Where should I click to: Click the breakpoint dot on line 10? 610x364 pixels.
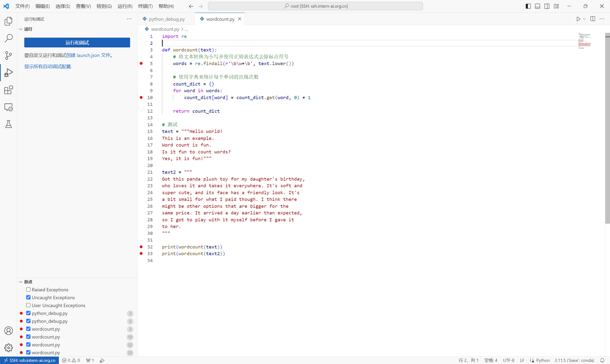click(141, 97)
